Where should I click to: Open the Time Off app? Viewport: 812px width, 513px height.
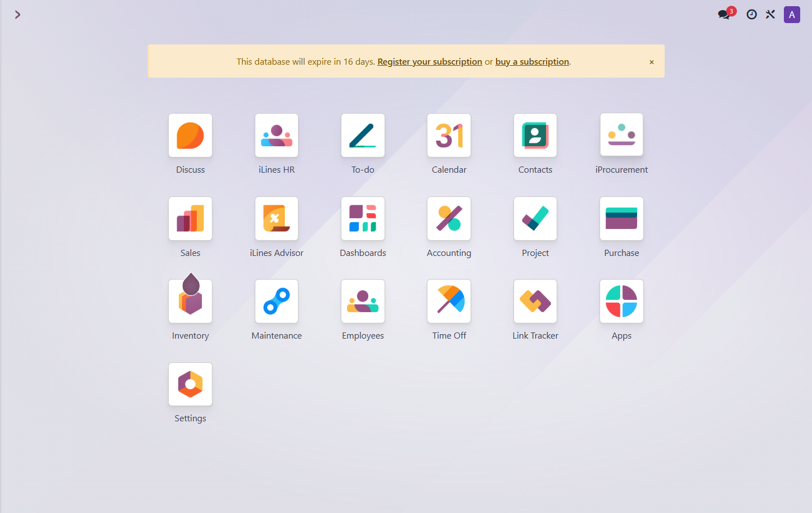pyautogui.click(x=449, y=301)
